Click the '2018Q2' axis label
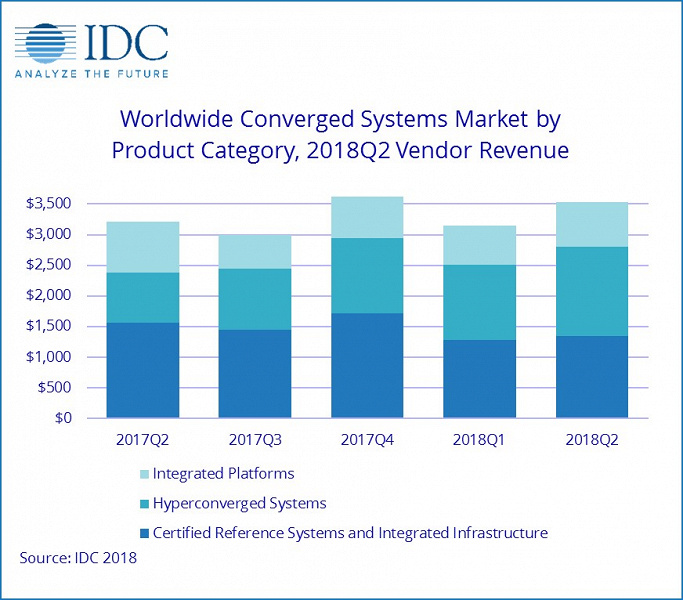683x600 pixels. pos(592,440)
